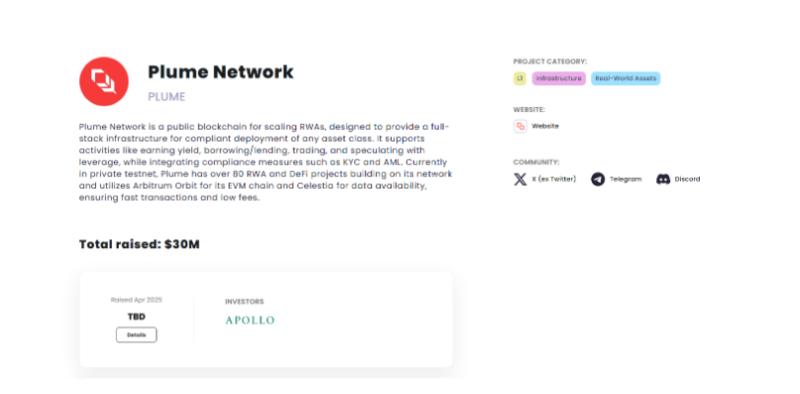Select the Real-World Assets category tag
Screen dimensions: 800x394
tap(626, 79)
